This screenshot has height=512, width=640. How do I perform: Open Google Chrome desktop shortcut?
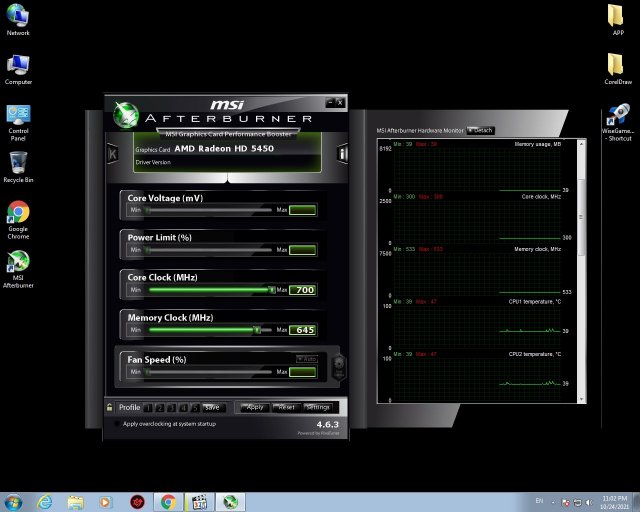point(18,212)
